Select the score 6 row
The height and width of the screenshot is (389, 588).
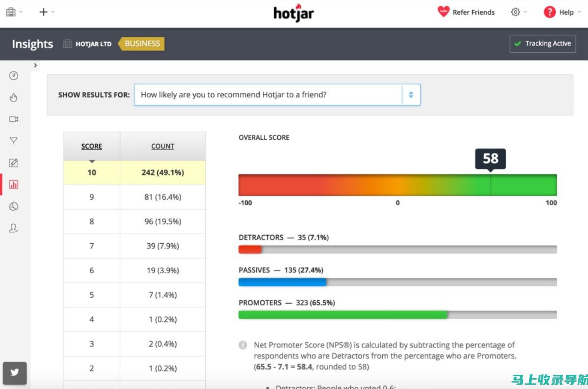135,270
